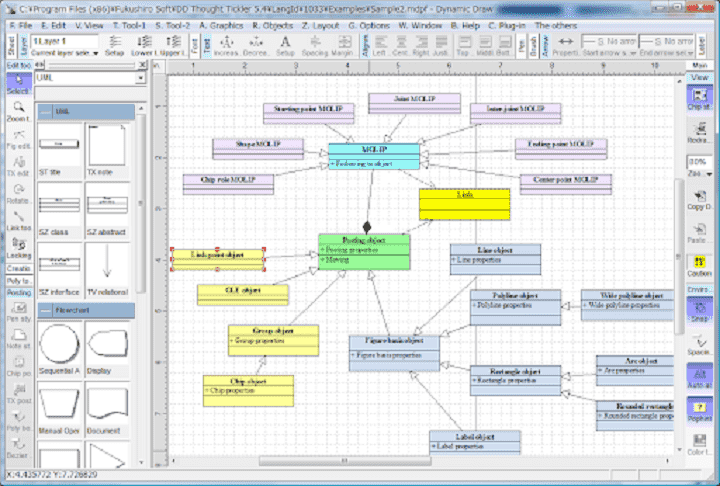Open the Color icon in the right panel
Screen dimensions: 720x486
[x=699, y=444]
